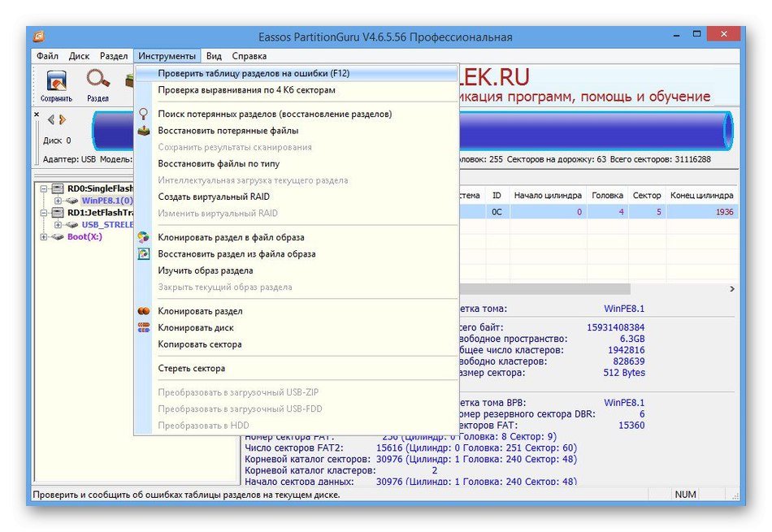Choose Стереть сектора
Screen dimensions: 772x532
coord(297,368)
